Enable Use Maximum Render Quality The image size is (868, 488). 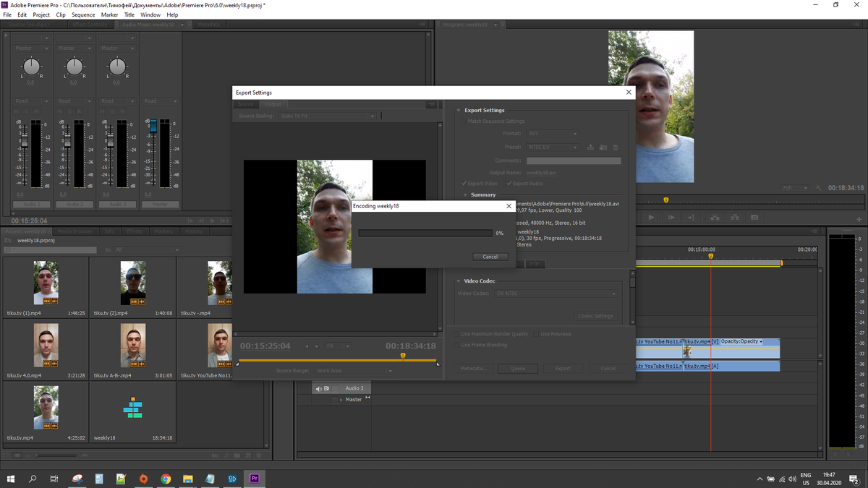tap(456, 334)
